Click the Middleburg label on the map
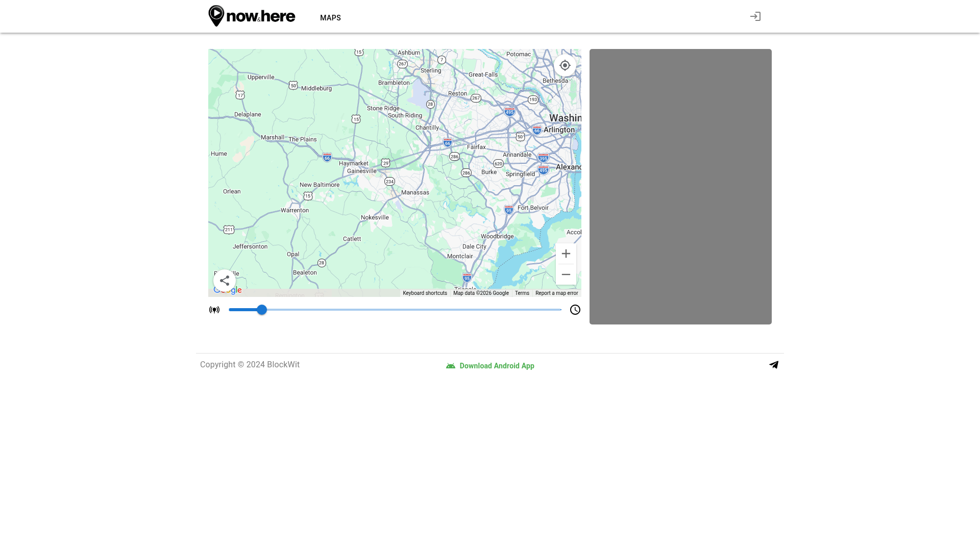Viewport: 980px width, 551px height. 316,88
